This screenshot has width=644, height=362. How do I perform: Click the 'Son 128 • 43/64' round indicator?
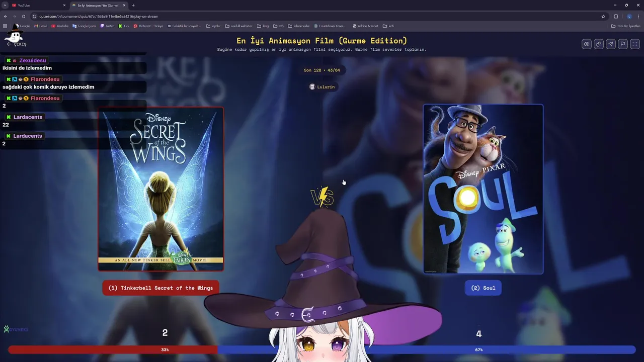tap(322, 70)
